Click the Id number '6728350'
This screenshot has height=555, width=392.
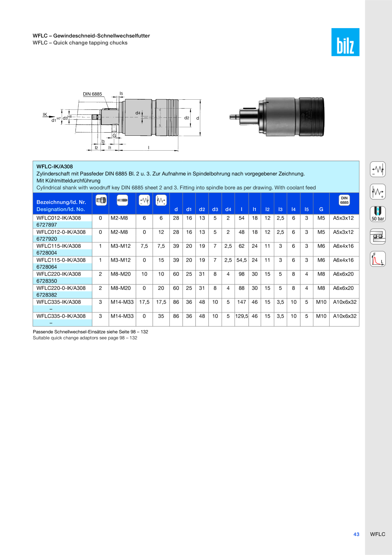coord(47,281)
